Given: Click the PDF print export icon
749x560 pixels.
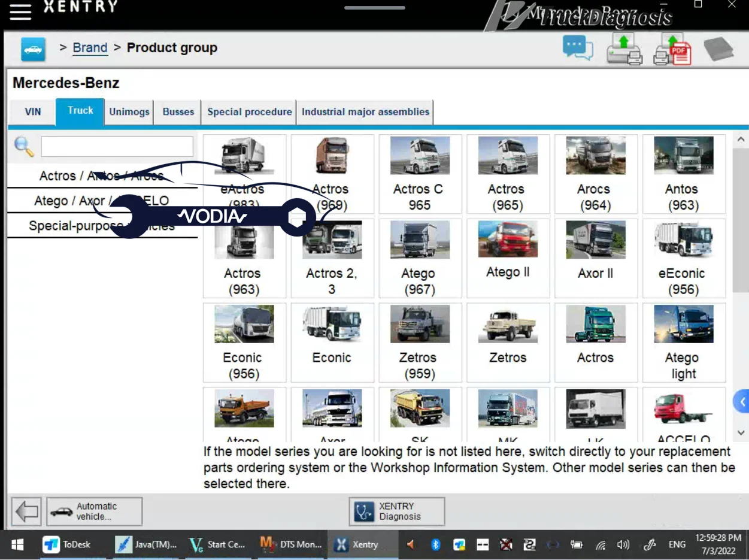Looking at the screenshot, I should 672,49.
